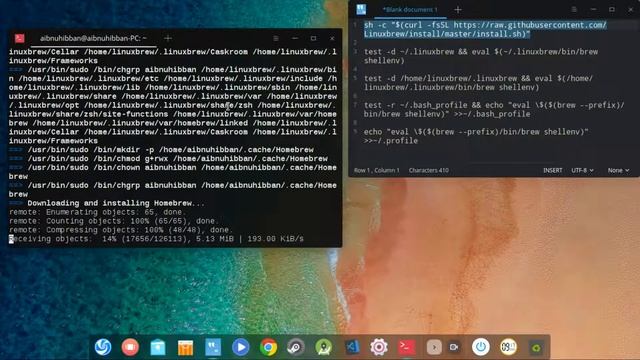
Task: Click the highlighted curl install command in the editor
Action: coord(485,29)
